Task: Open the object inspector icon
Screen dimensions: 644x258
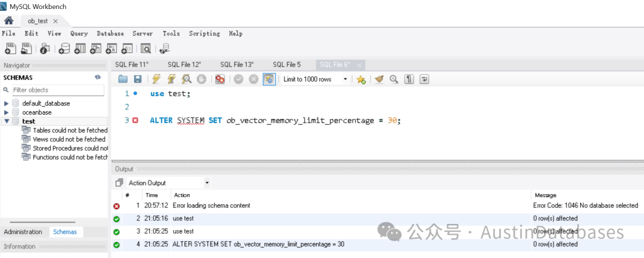Action: 45,49
